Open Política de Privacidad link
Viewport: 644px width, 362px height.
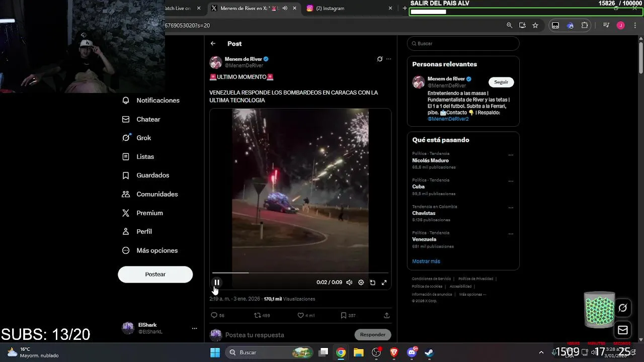pos(475,279)
